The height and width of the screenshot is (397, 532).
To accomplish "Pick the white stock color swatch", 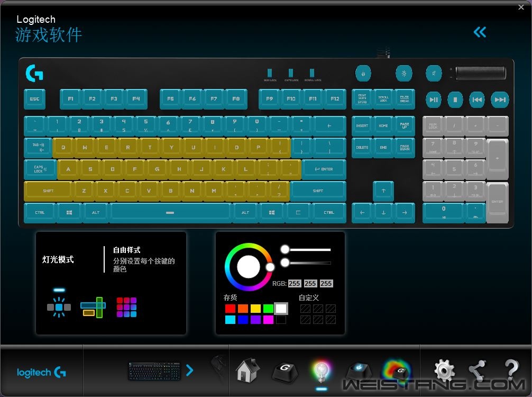I will (x=281, y=309).
